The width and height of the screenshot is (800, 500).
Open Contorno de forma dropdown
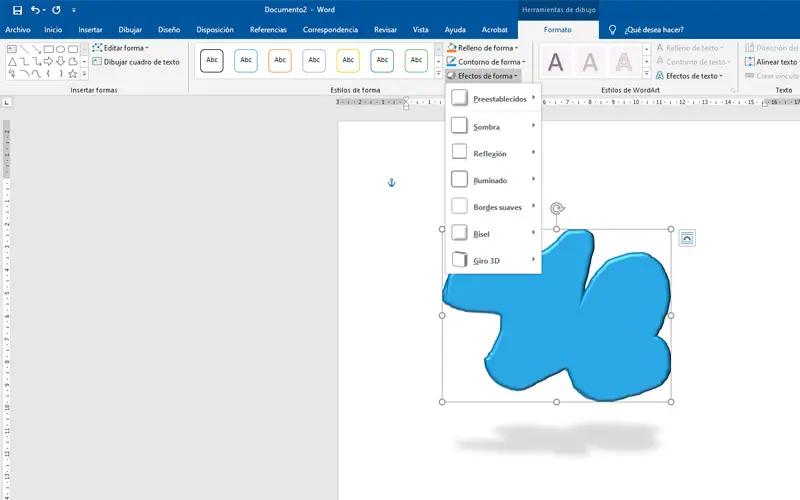(x=486, y=62)
